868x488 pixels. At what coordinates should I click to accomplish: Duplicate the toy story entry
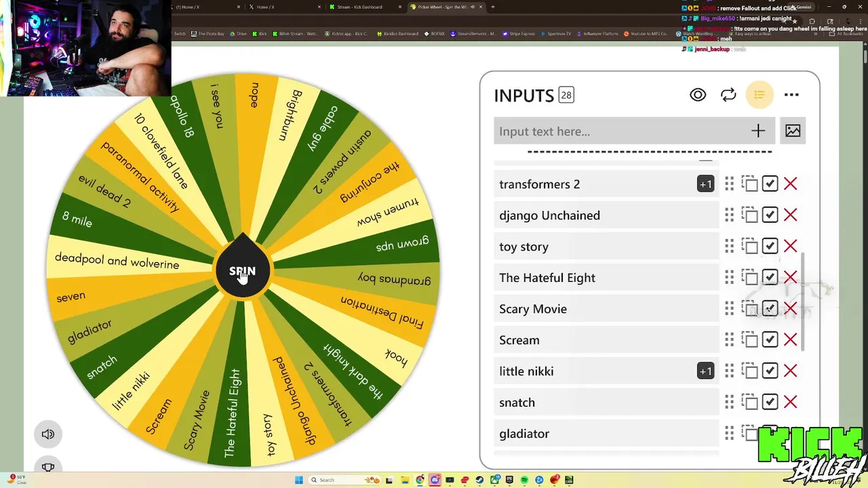click(749, 246)
